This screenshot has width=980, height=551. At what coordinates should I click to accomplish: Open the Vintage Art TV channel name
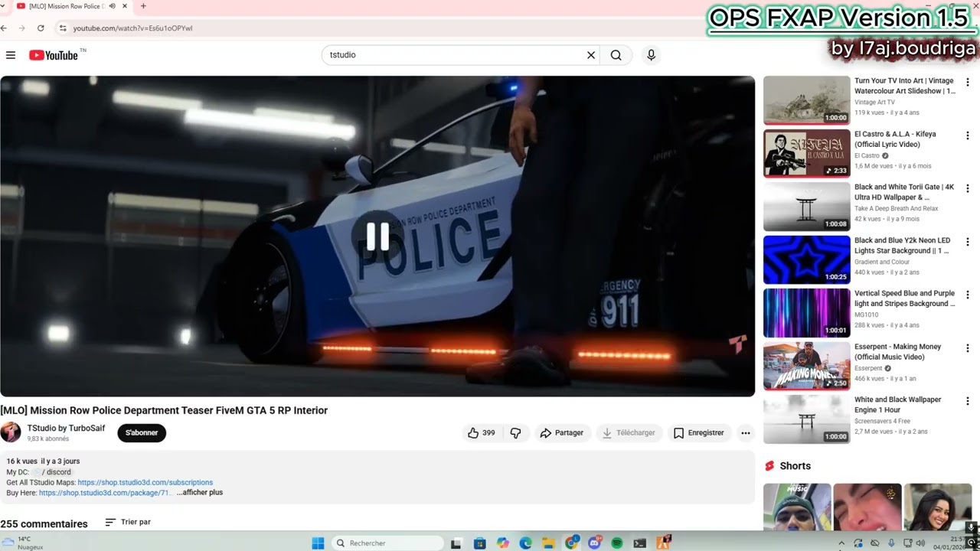874,103
